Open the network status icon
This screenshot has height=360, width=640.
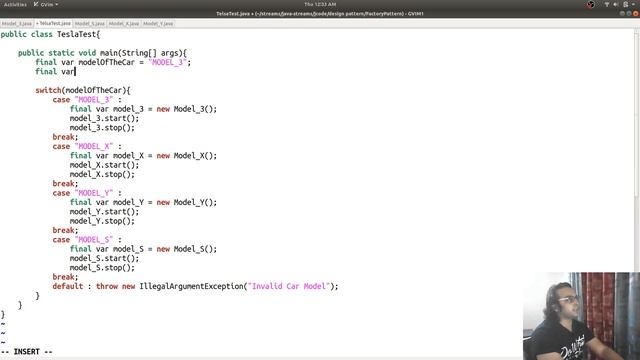pos(607,4)
